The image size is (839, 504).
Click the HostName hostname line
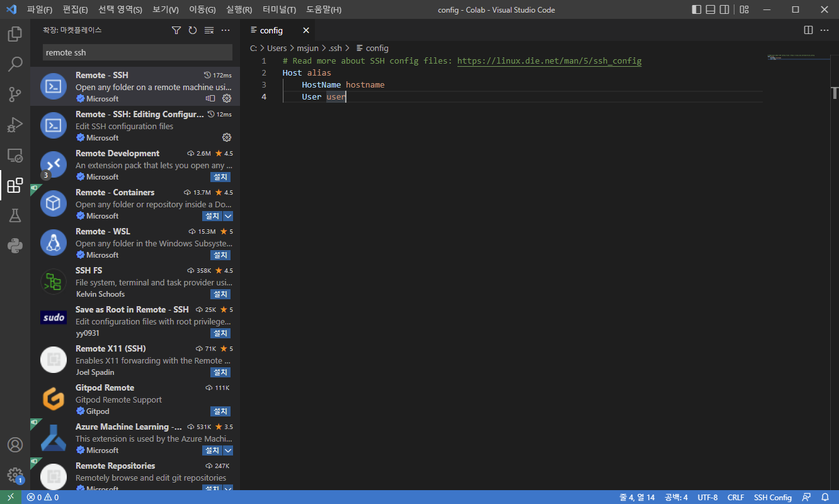(343, 85)
